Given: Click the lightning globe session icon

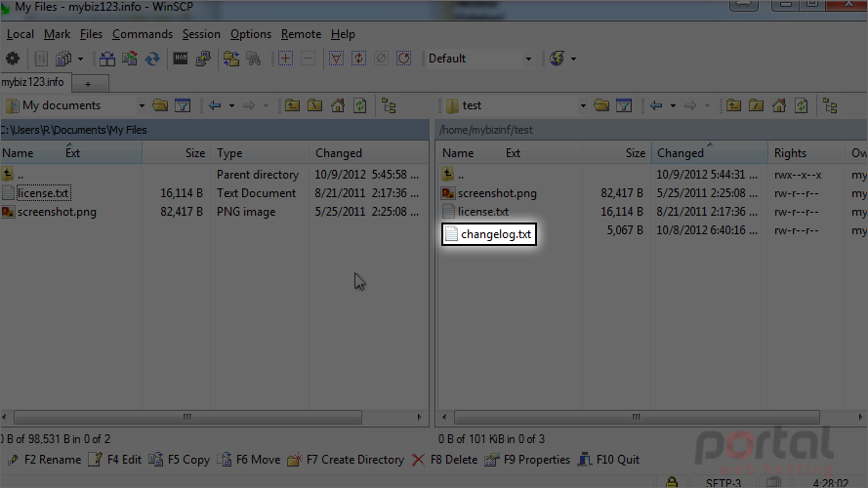Looking at the screenshot, I should pyautogui.click(x=558, y=59).
